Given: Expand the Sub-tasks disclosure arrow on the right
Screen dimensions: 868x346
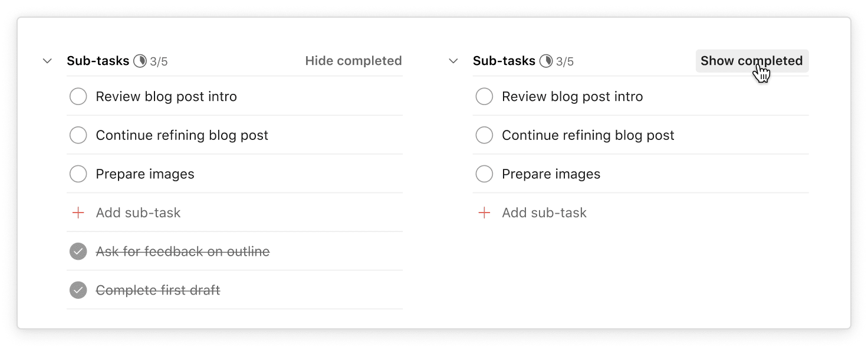Looking at the screenshot, I should (x=453, y=60).
